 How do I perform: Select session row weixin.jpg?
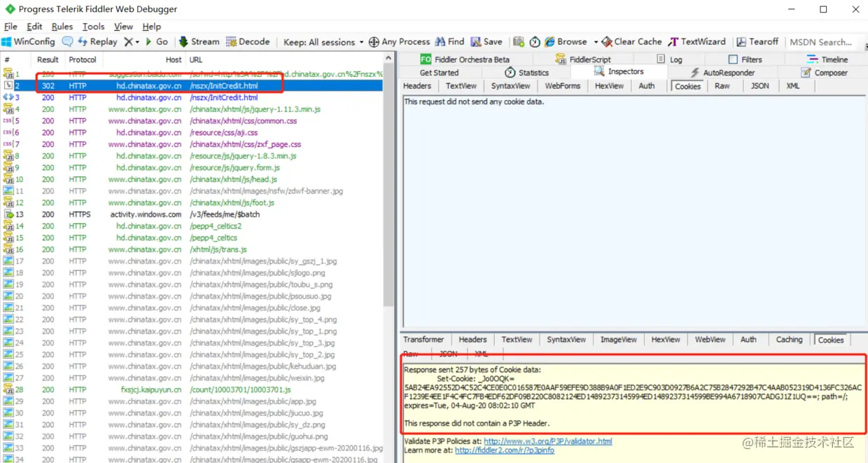192,378
